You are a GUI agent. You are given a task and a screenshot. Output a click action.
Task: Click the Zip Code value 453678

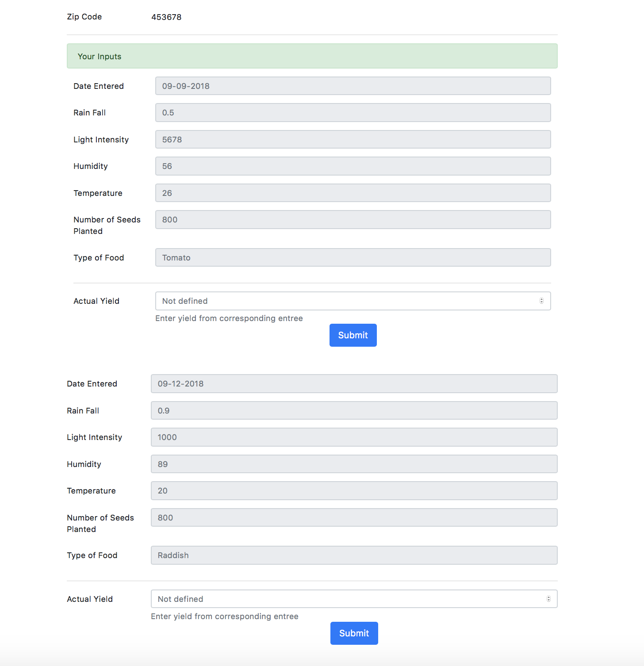tap(166, 17)
